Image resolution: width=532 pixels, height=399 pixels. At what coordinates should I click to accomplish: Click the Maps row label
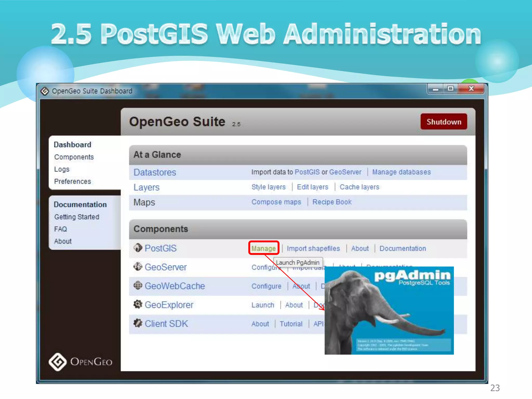(144, 202)
